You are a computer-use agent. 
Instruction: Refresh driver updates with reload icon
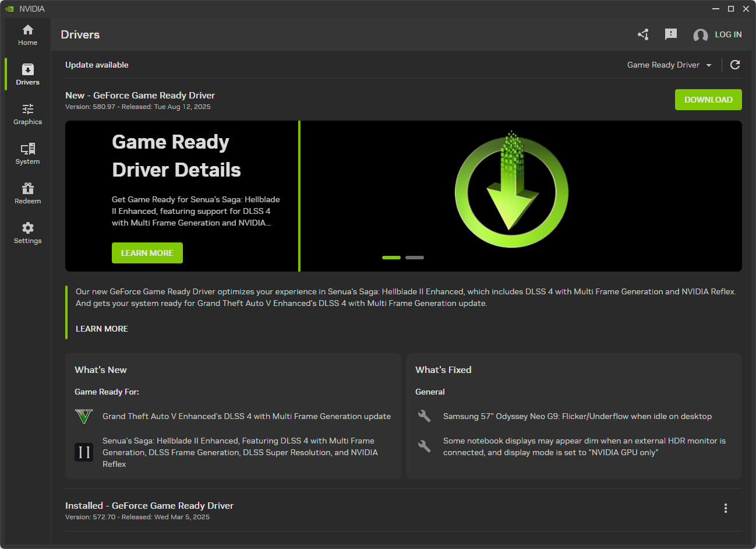[735, 65]
